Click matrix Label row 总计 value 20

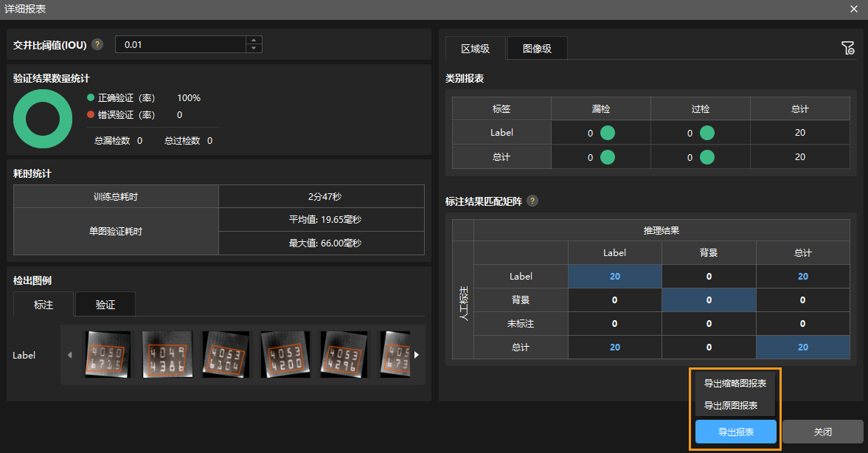coord(802,277)
